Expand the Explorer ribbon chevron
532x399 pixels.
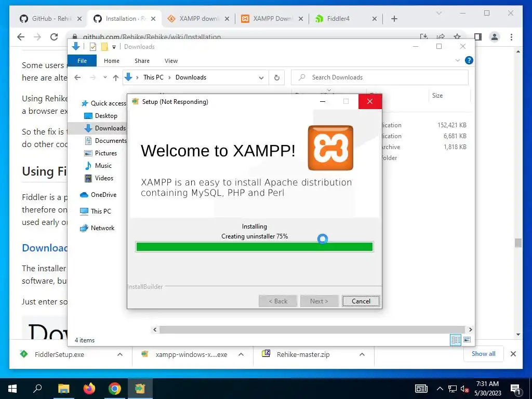(457, 60)
